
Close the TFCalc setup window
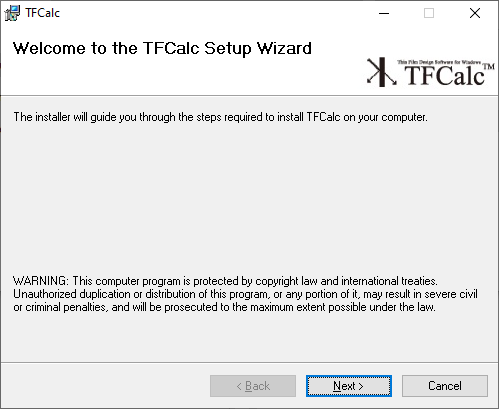click(475, 13)
